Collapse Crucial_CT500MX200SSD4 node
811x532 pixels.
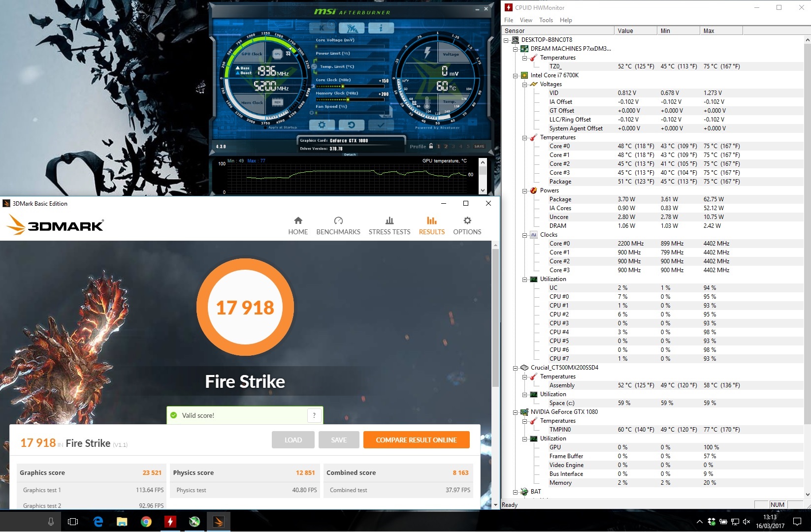(x=515, y=368)
